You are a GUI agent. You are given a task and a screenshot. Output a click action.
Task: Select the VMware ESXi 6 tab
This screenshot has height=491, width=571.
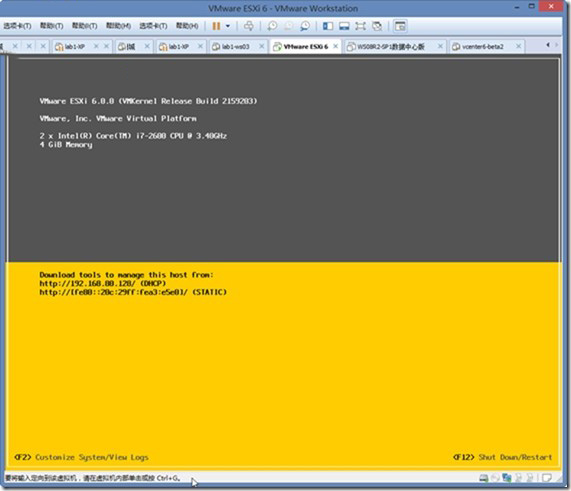[x=305, y=47]
